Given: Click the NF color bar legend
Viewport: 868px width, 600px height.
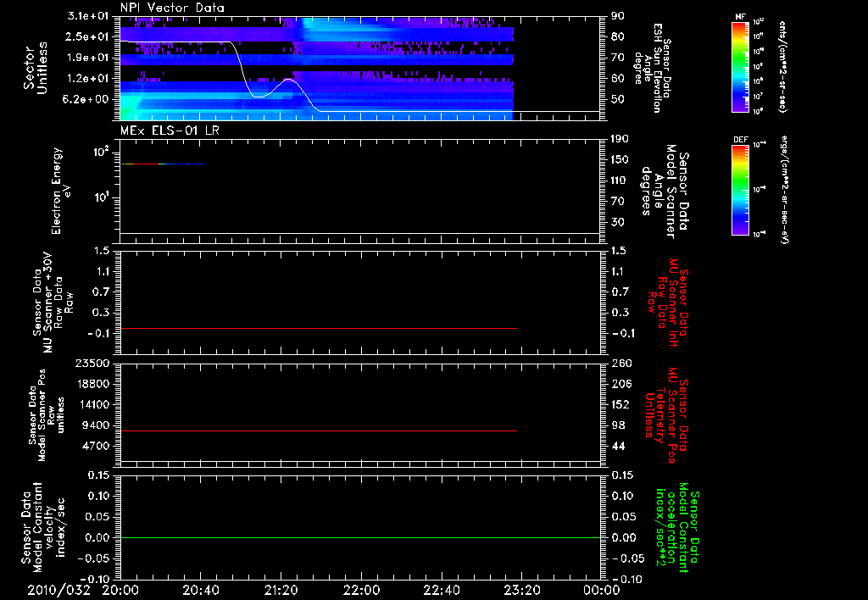Looking at the screenshot, I should point(741,66).
